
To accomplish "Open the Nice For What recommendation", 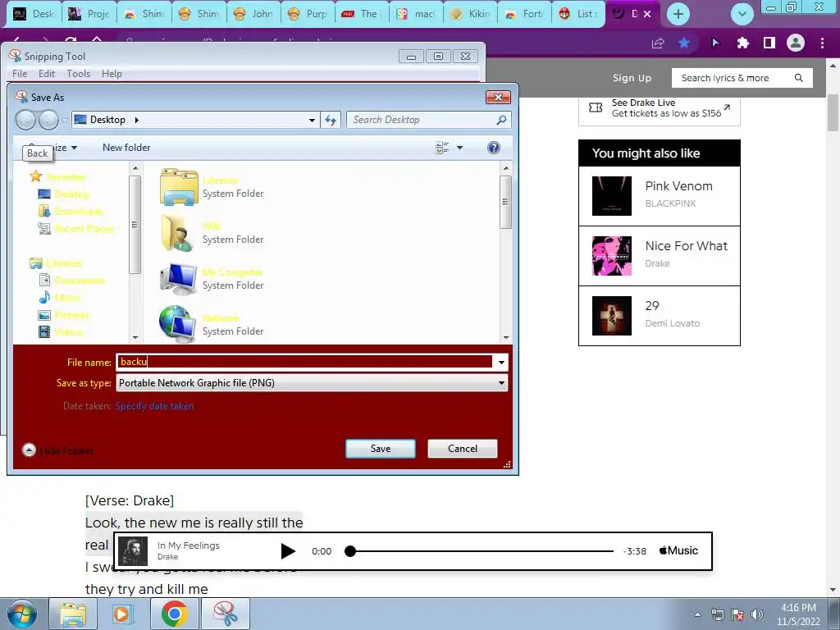I will click(x=659, y=256).
